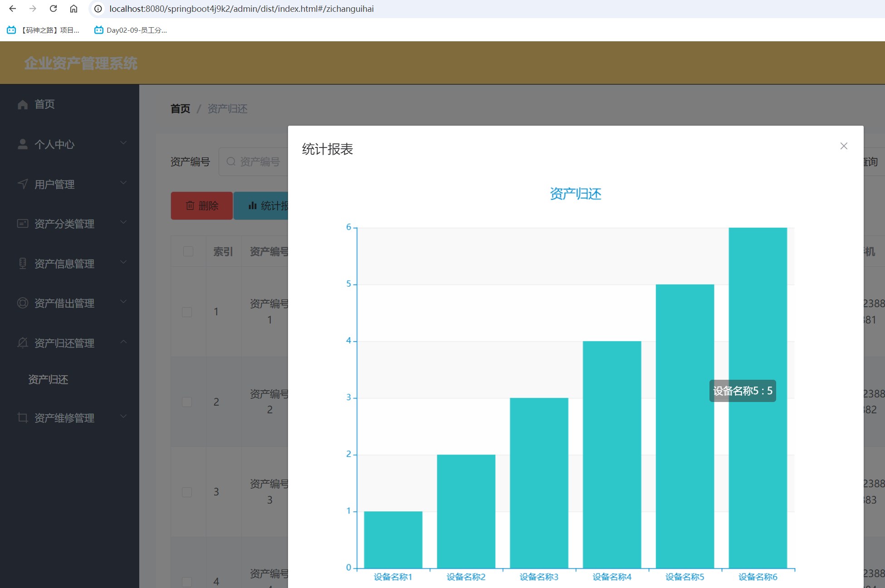The image size is (885, 588).
Task: Click the 资产分类管理 card icon
Action: (x=23, y=224)
